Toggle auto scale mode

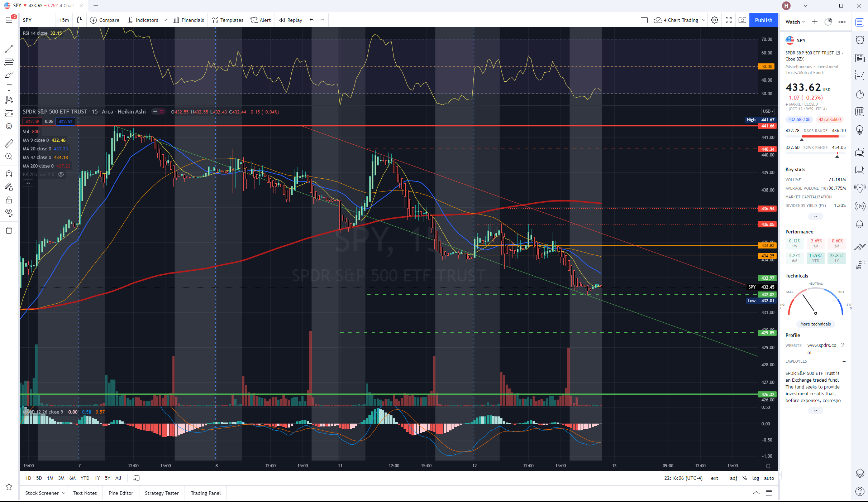pos(769,478)
